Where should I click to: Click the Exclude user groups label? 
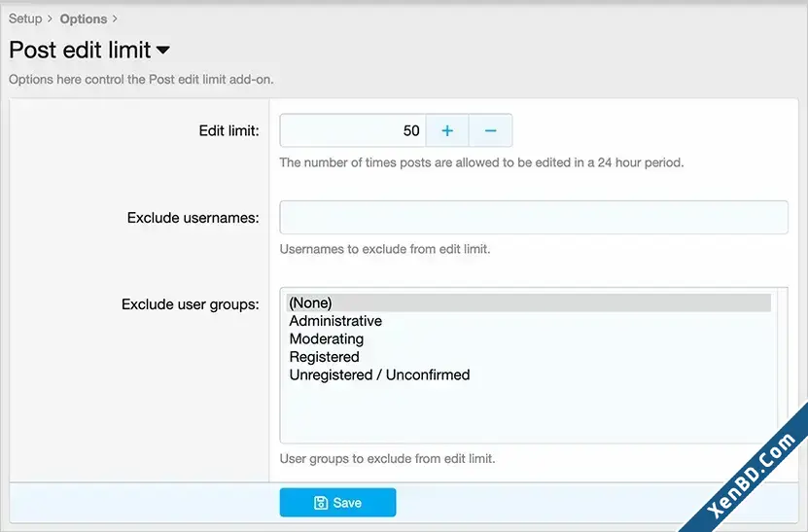tap(191, 304)
